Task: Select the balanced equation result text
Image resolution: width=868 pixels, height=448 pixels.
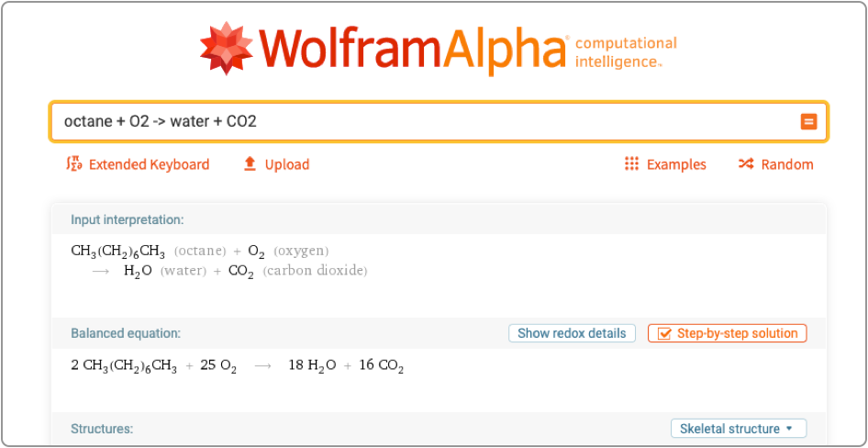Action: pyautogui.click(x=238, y=366)
